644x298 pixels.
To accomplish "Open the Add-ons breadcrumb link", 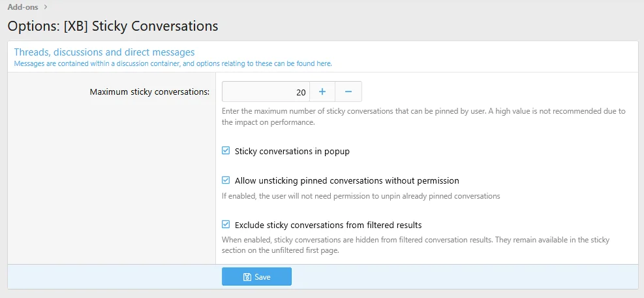I will pos(23,7).
